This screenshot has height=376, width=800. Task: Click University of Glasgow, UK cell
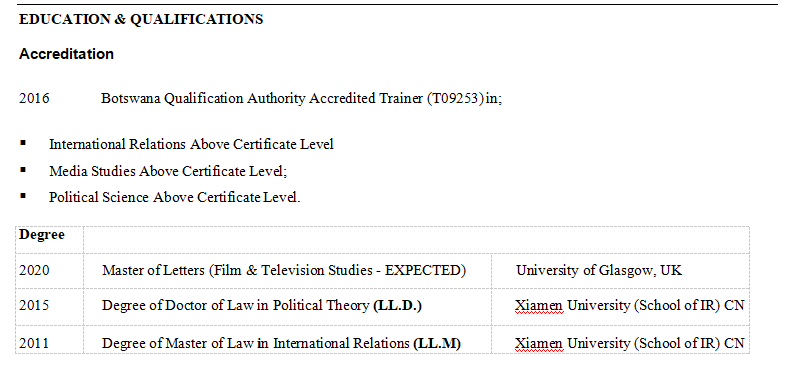coord(620,271)
